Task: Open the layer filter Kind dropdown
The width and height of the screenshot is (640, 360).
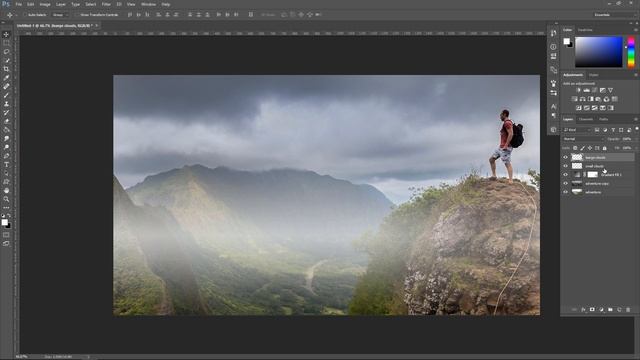Action: [x=577, y=130]
